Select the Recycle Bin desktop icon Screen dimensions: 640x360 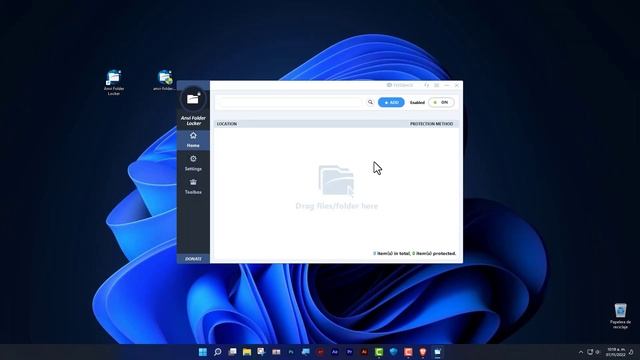(620, 316)
